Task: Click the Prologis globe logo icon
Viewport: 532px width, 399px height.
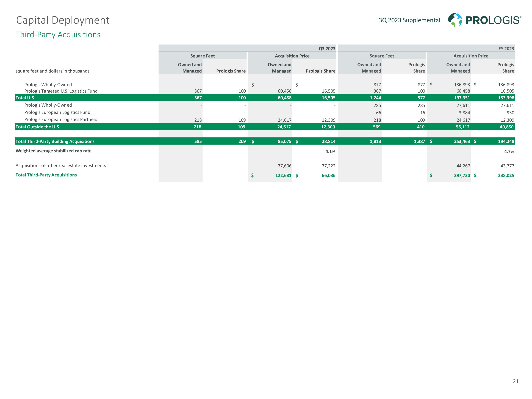Action: click(455, 20)
